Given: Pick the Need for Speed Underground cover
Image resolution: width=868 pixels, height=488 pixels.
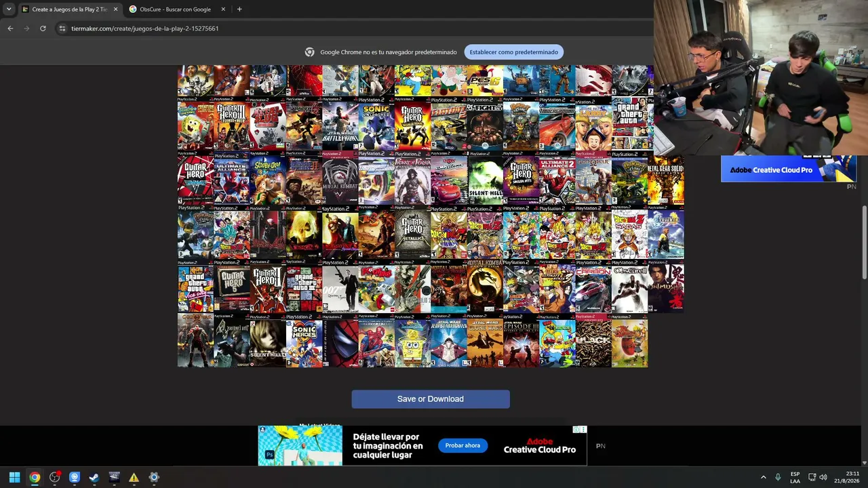Looking at the screenshot, I should click(x=557, y=123).
